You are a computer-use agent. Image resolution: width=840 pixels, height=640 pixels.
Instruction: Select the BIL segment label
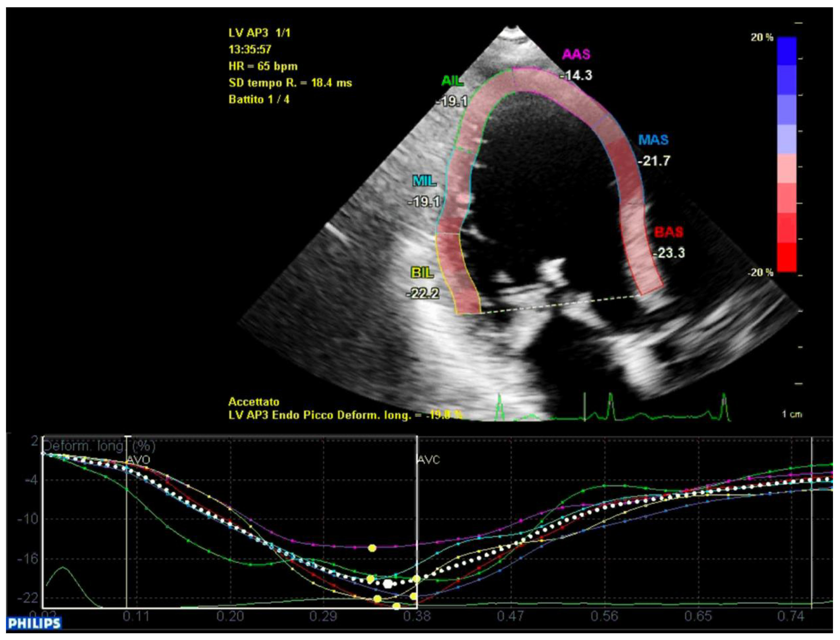tap(422, 272)
